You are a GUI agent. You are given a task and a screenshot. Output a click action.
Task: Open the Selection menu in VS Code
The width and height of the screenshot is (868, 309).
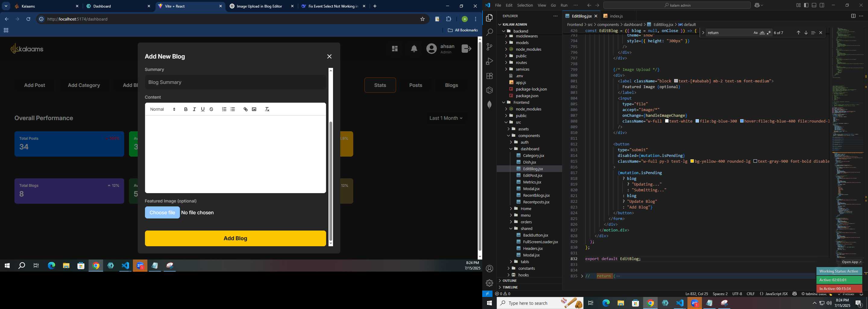tap(525, 5)
